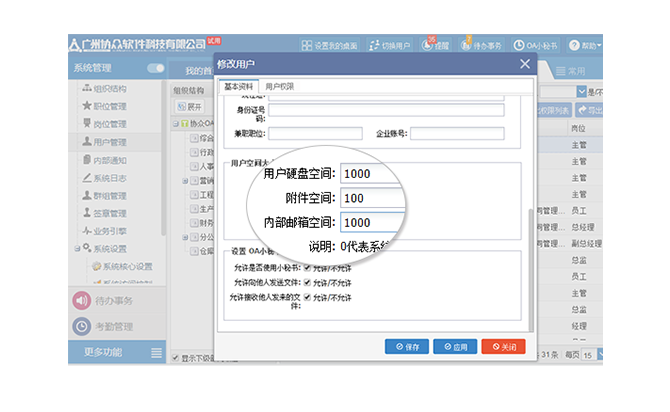Select the 基本资料 tab
This screenshot has height=412, width=670.
(x=239, y=87)
